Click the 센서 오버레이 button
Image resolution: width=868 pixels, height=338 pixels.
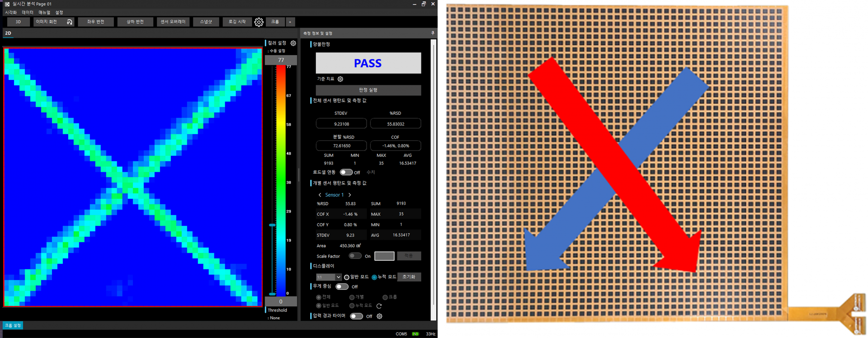point(173,22)
